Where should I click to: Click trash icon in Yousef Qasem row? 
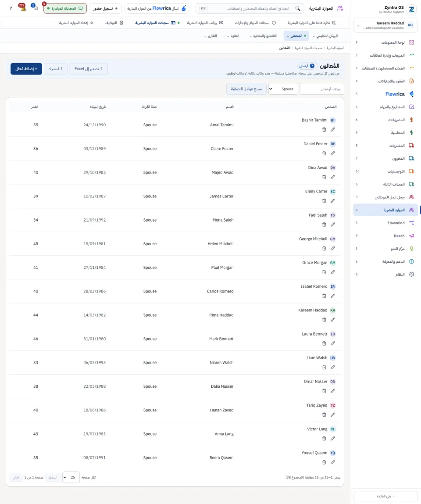[324, 462]
